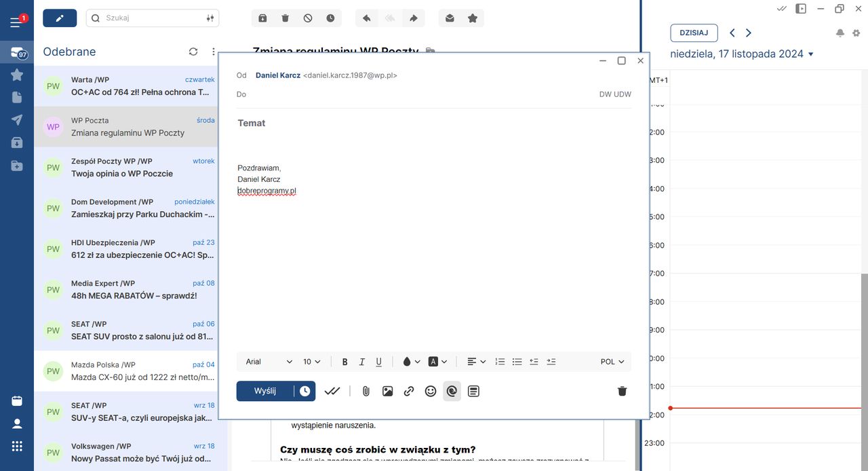Open emoji picker in compose window

[x=431, y=391]
